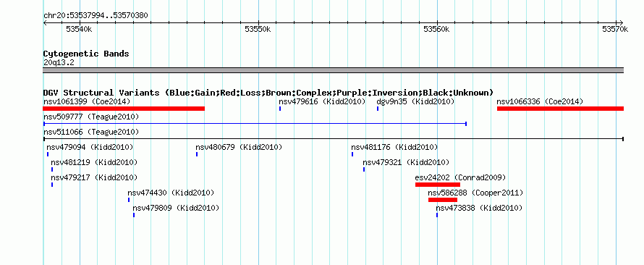Select the blue nsv509777 gain variant line
Image resolution: width=644 pixels, height=265 pixels.
point(255,124)
